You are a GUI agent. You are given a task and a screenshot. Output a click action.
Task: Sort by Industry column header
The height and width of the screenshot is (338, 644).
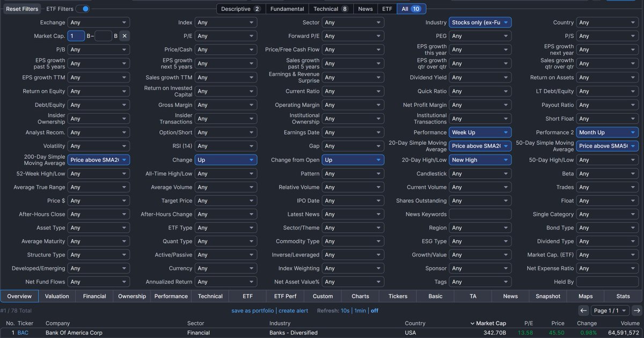pyautogui.click(x=280, y=324)
